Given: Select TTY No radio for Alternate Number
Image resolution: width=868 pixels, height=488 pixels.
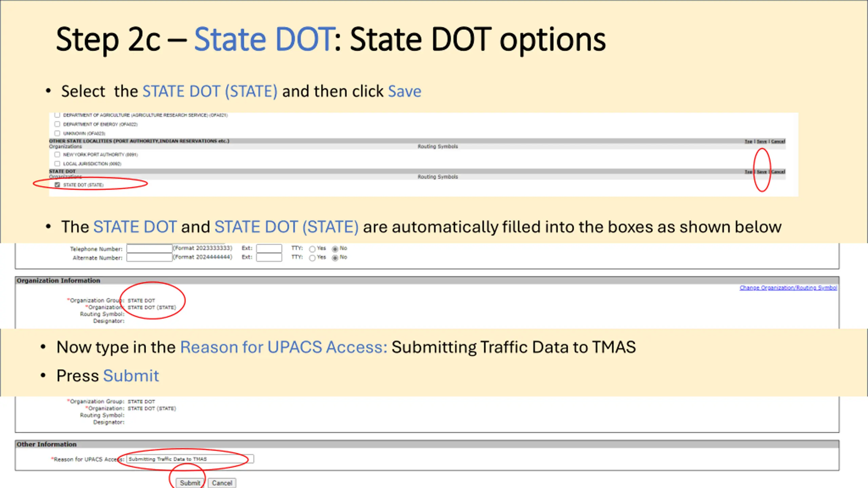Looking at the screenshot, I should click(335, 258).
